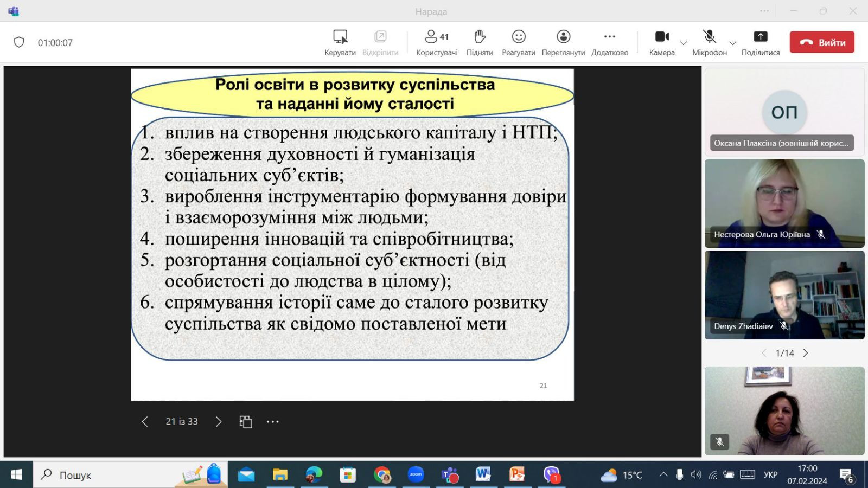
Task: Click the Поділитися share screen icon
Action: coord(760,37)
